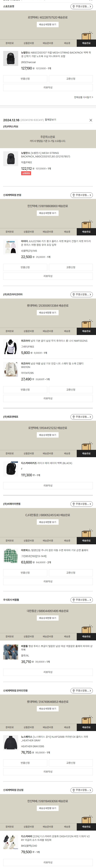Select 배송완료 status tab under 한진택배 518118808900
This screenshot has width=96, height=868.
click(x=86, y=232)
